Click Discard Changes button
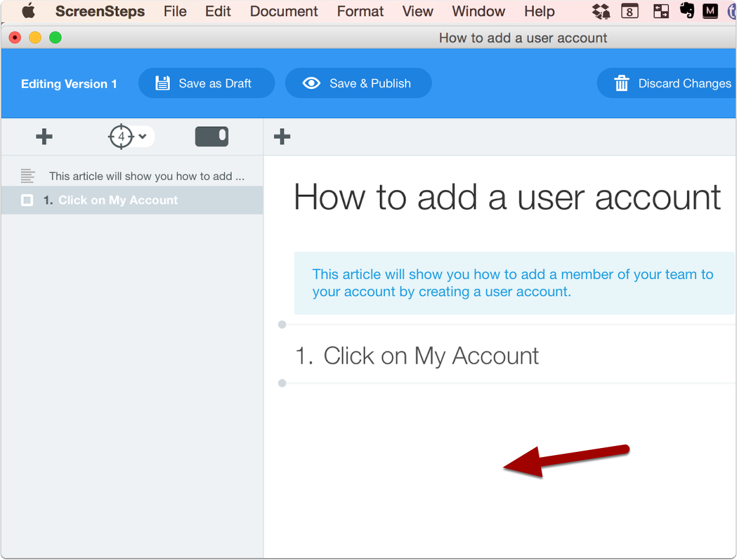The width and height of the screenshot is (737, 560). tap(667, 83)
